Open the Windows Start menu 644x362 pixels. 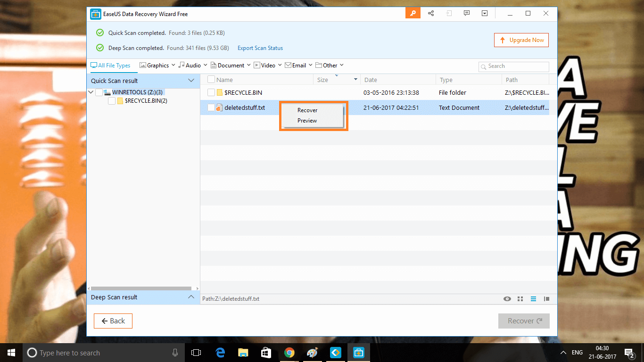pyautogui.click(x=11, y=353)
